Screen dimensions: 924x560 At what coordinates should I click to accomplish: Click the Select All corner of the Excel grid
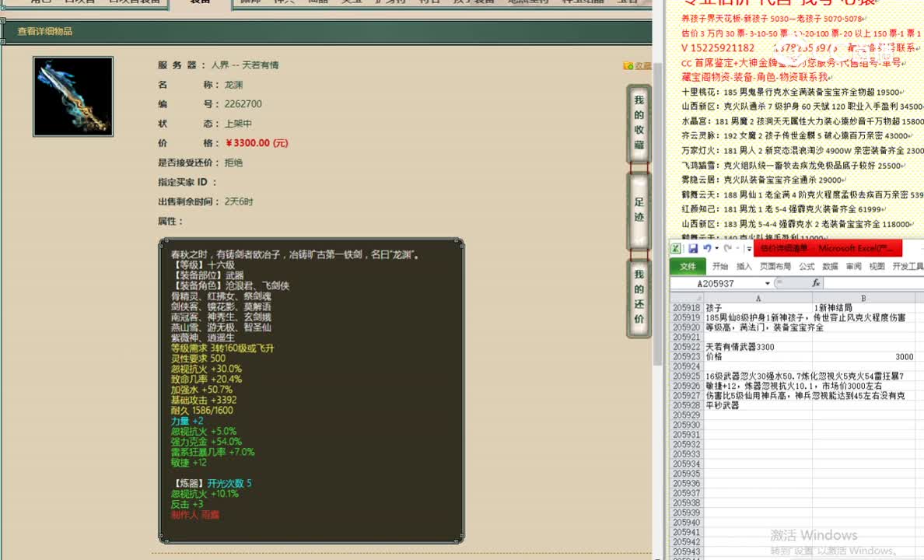click(687, 298)
